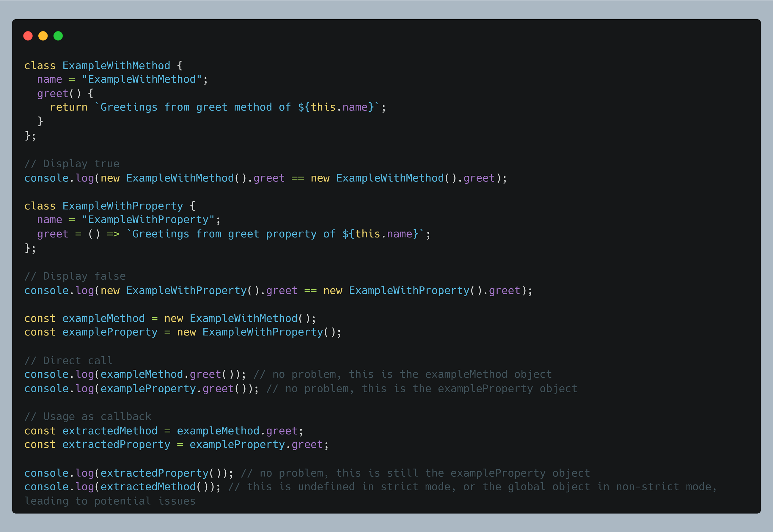773x532 pixels.
Task: Click the '// Display true' comment
Action: pyautogui.click(x=72, y=164)
